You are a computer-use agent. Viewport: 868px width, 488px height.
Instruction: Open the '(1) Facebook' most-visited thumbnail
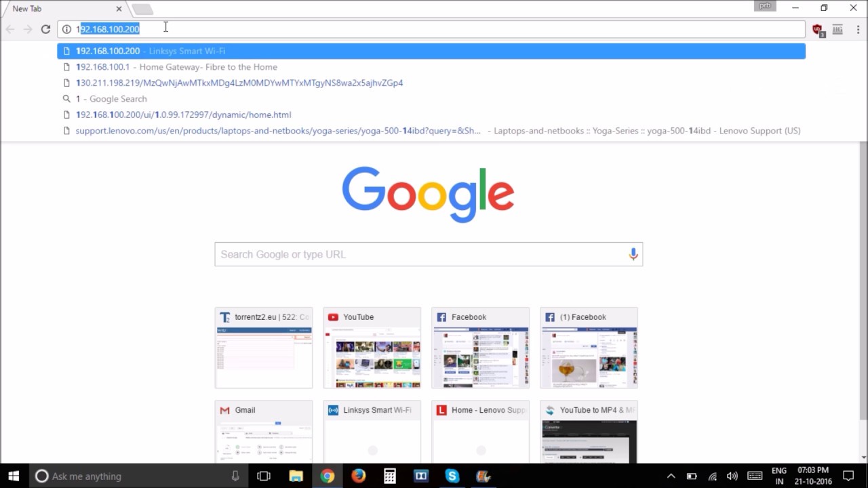coord(589,348)
